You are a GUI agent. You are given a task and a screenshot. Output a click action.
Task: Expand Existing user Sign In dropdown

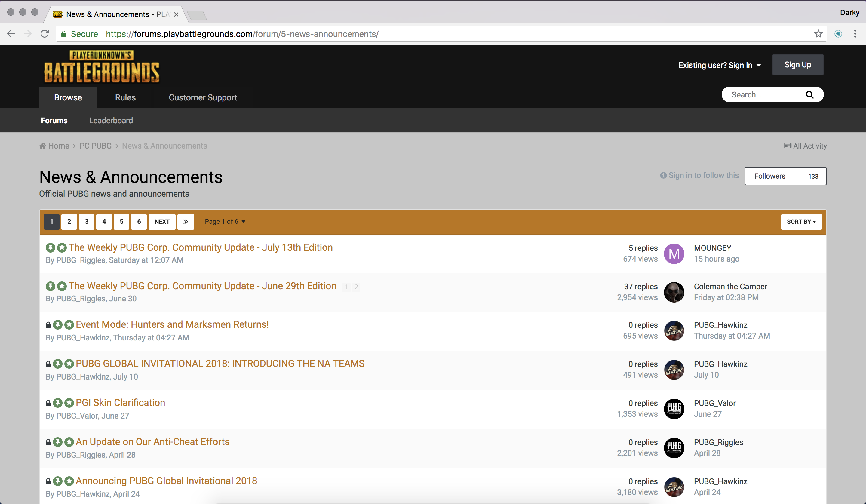pos(720,65)
